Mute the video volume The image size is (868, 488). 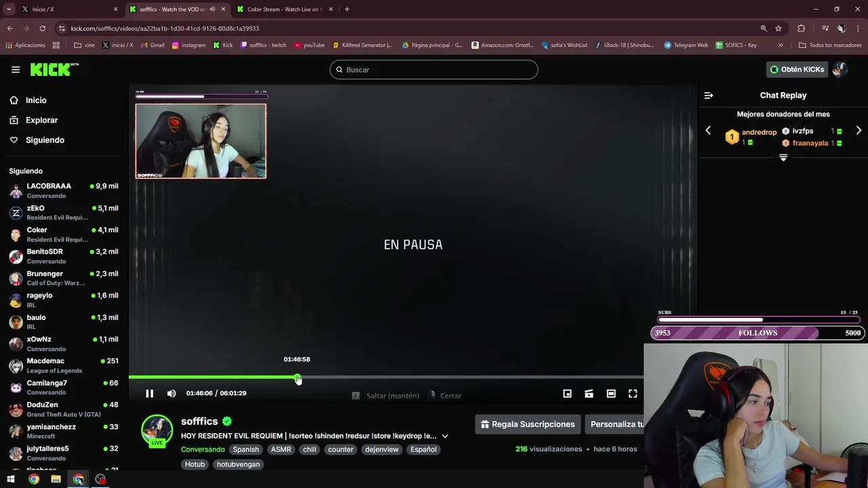[172, 394]
